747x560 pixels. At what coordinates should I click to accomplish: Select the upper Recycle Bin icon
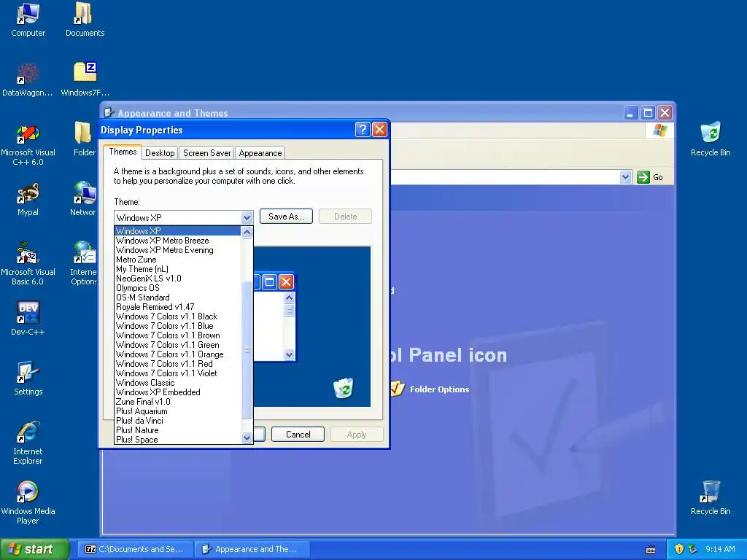pos(711,140)
